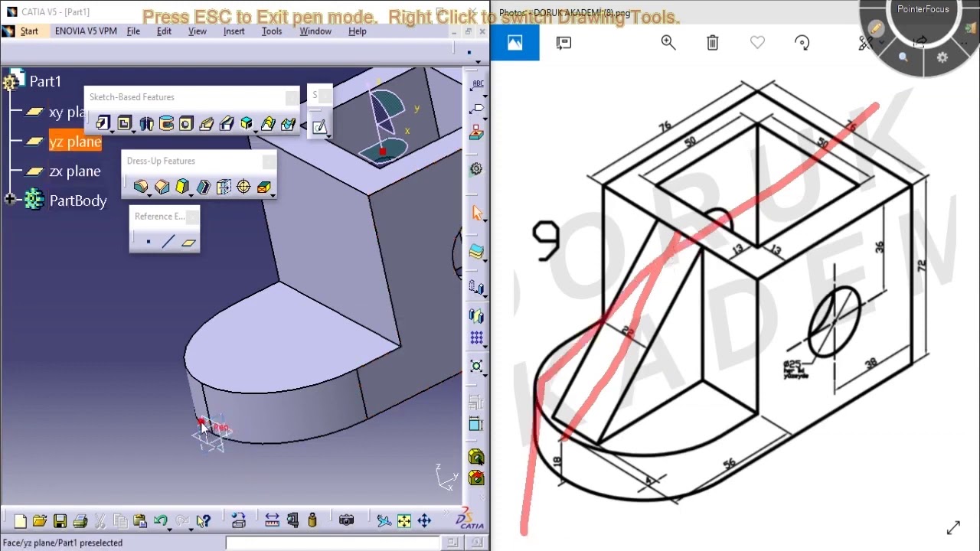Delete the image in Photos
Image resolution: width=980 pixels, height=551 pixels.
point(713,43)
